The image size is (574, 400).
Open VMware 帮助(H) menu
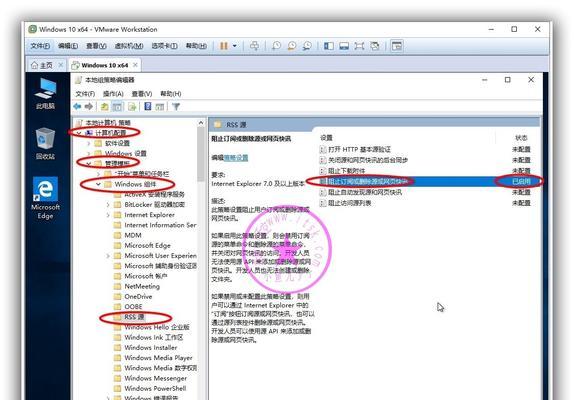(x=196, y=46)
